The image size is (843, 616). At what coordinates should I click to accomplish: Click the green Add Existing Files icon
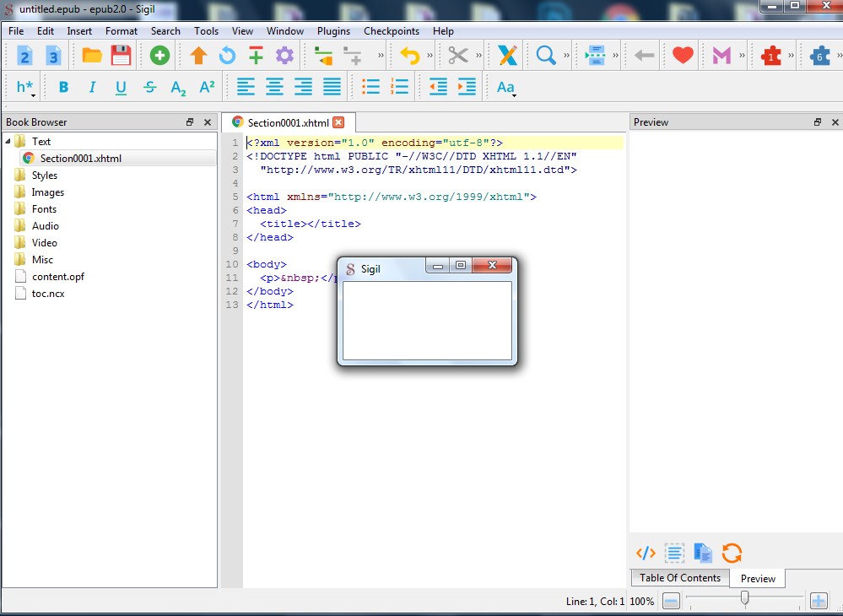(x=159, y=56)
